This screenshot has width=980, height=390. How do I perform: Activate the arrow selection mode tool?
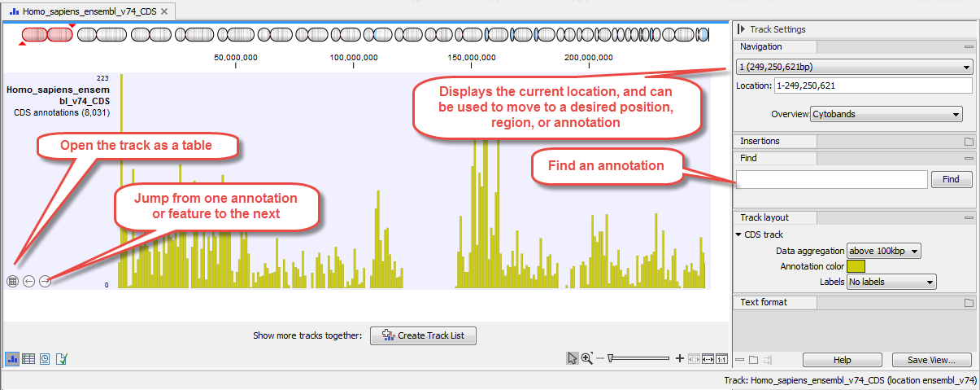point(572,358)
